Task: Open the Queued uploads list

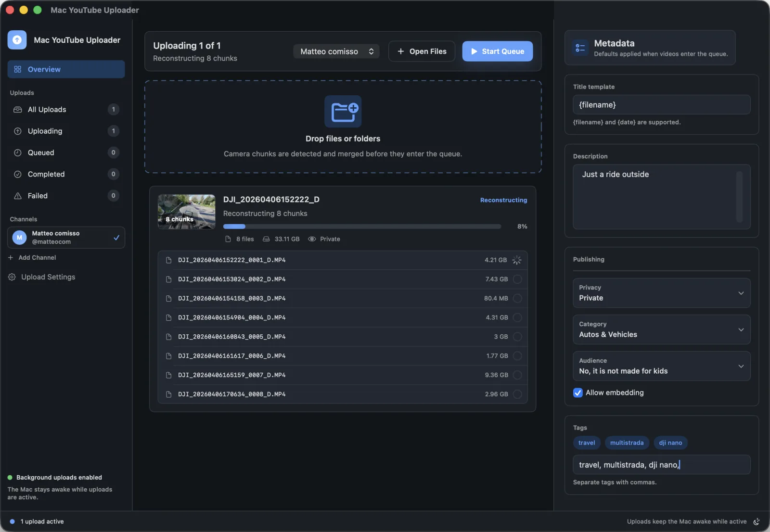Action: pos(66,152)
